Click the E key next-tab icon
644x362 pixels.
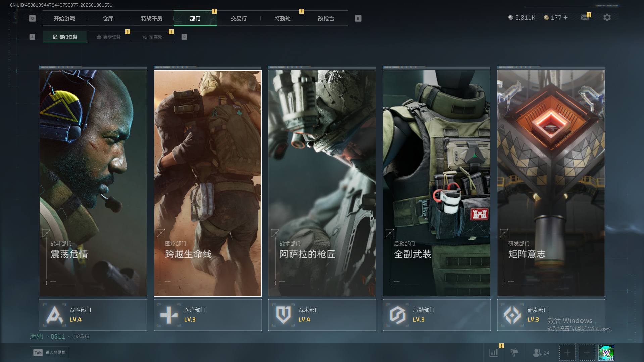coord(358,18)
